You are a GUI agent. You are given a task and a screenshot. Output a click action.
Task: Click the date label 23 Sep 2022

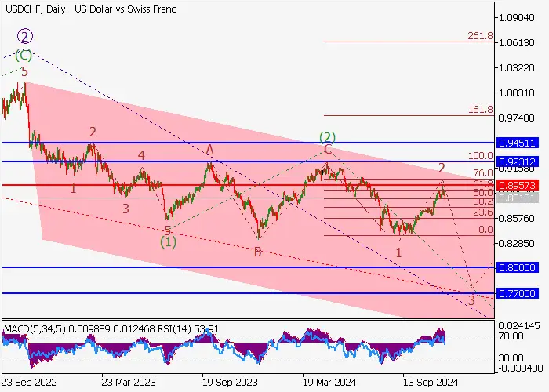click(29, 382)
